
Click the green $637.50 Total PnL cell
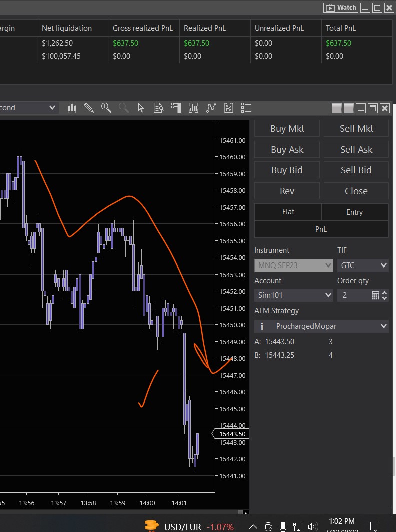click(x=338, y=43)
